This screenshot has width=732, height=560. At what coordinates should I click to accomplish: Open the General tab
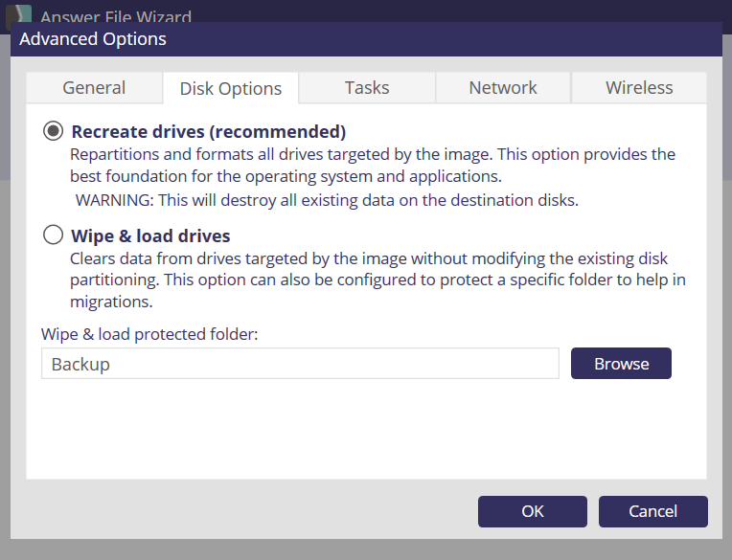coord(94,87)
